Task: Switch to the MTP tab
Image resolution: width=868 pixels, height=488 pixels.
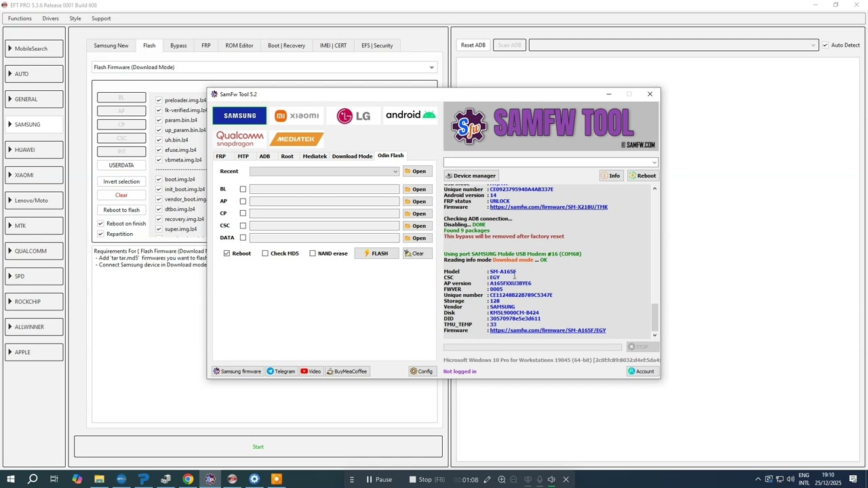Action: [x=243, y=157]
